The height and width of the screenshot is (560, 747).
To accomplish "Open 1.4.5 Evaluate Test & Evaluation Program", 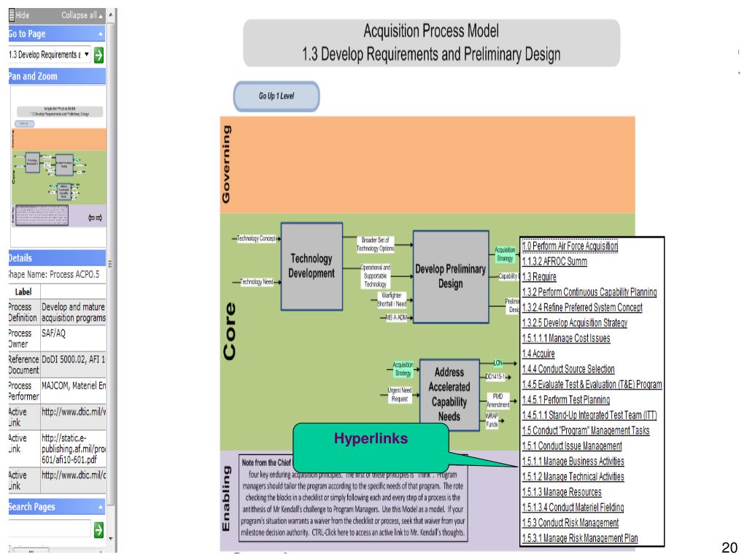I will pyautogui.click(x=592, y=384).
